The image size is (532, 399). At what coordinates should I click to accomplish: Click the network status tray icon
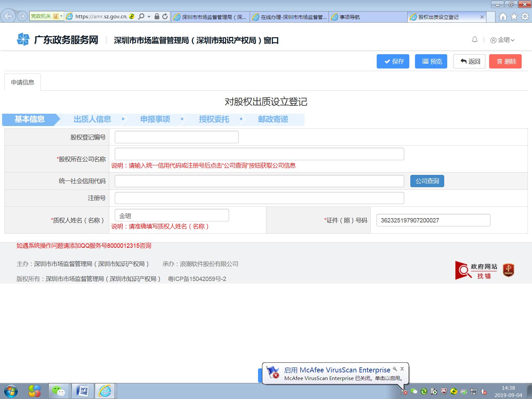point(473,392)
